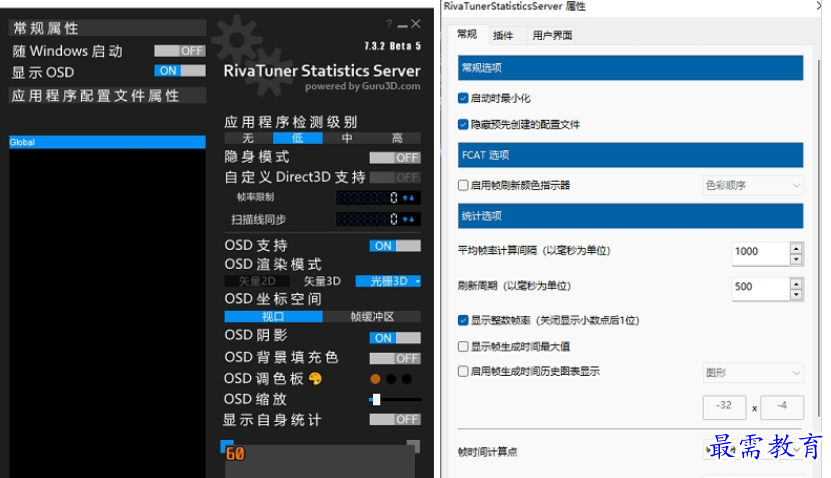Select the Global profile entry
Image resolution: width=831 pixels, height=478 pixels.
click(x=107, y=142)
